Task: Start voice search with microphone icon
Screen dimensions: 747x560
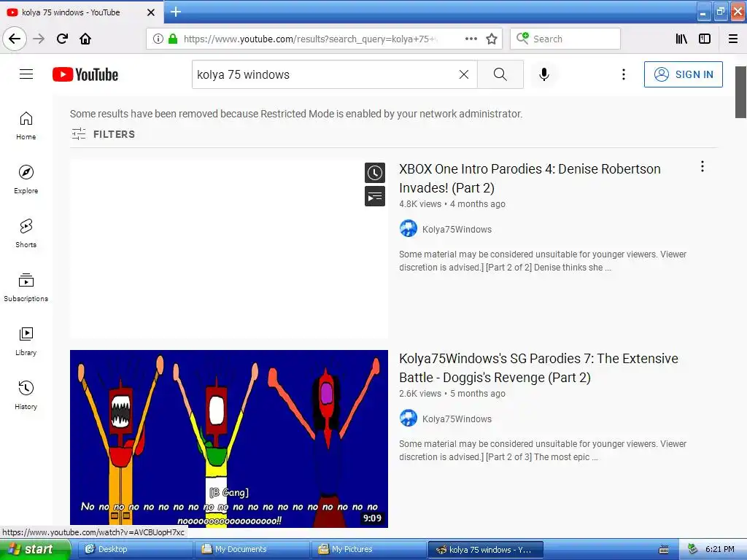Action: [x=544, y=74]
